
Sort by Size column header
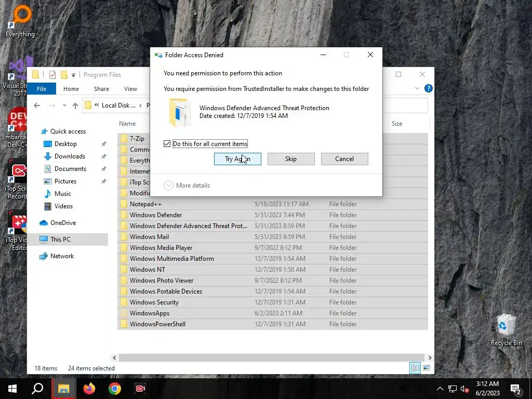click(x=397, y=124)
